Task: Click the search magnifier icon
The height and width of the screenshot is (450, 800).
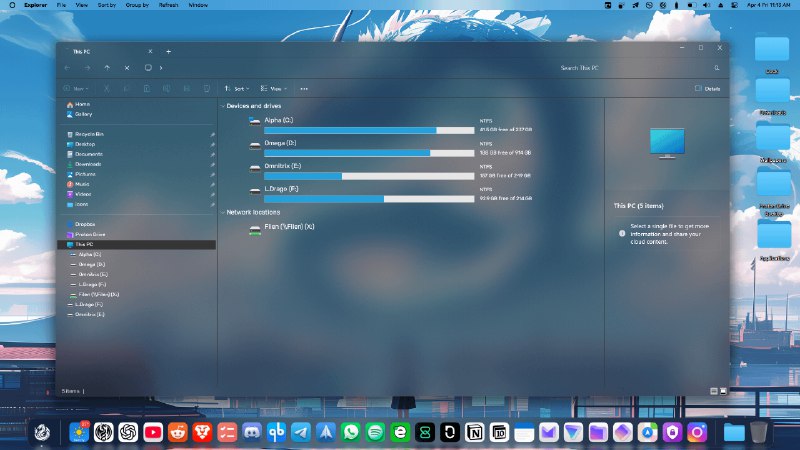Action: [717, 68]
